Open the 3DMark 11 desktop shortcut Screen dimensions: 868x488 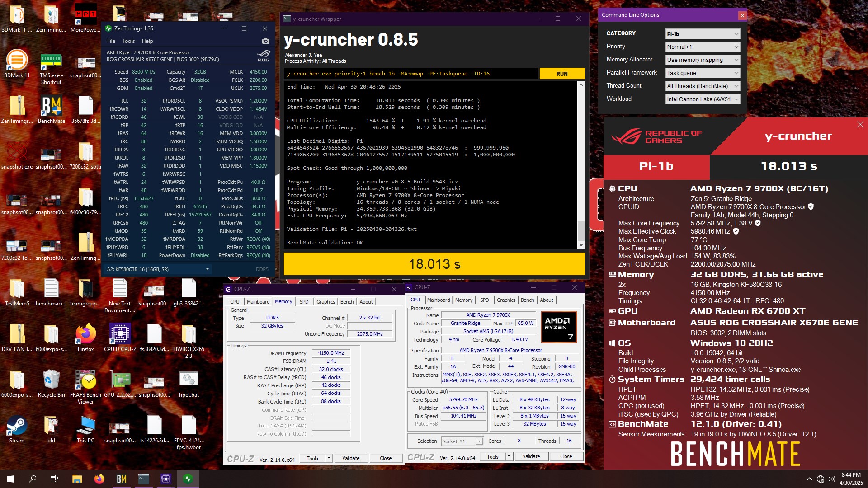tap(17, 65)
